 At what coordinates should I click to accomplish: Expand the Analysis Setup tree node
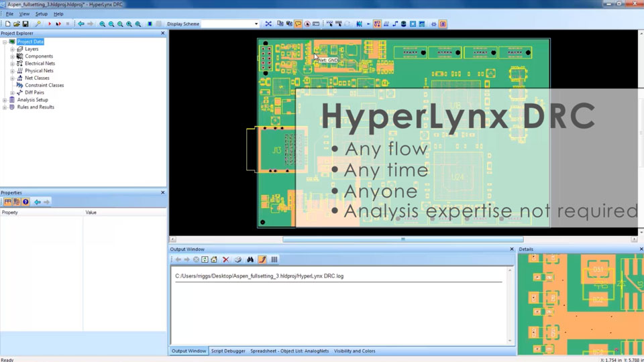[5, 100]
